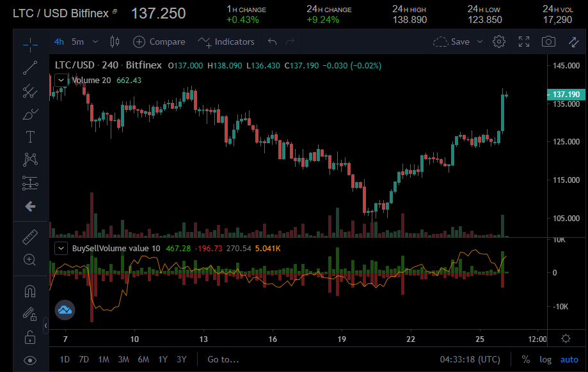Click the cloud logo badge on chart
Screen dimensions: 588x372
tap(65, 310)
